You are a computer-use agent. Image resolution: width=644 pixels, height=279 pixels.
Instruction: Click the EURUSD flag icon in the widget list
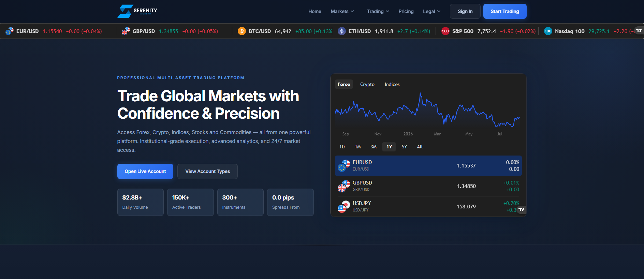(x=344, y=166)
